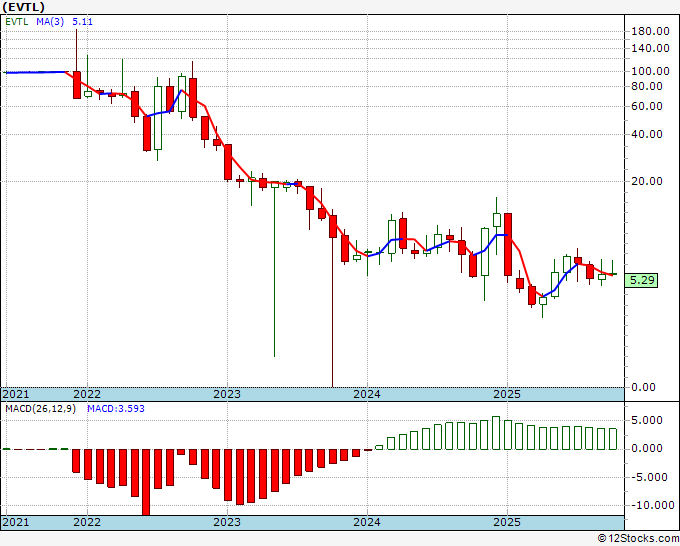Click the 0.00 price axis label
680x546 pixels.
point(644,387)
